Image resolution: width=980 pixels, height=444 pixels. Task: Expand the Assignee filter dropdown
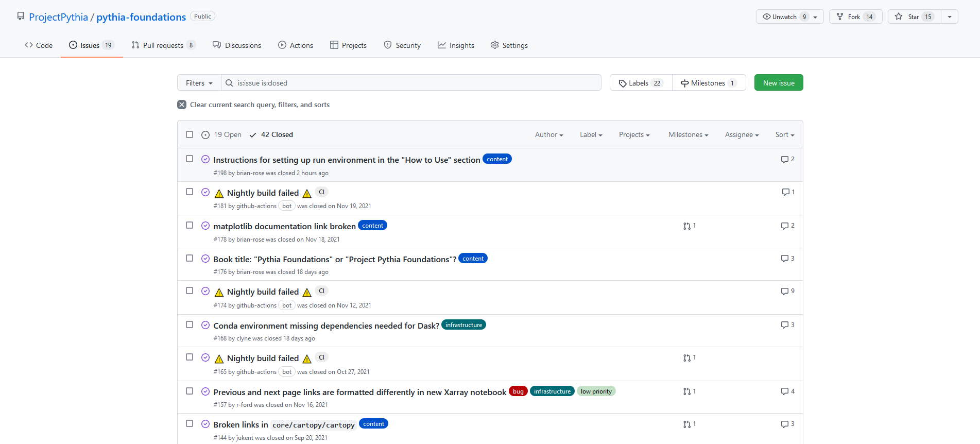tap(742, 134)
